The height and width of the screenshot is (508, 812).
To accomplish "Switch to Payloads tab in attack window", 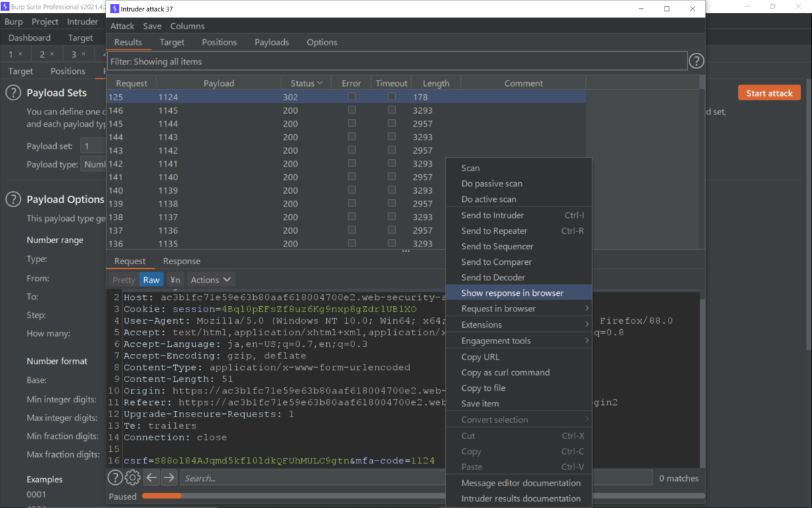I will 271,42.
